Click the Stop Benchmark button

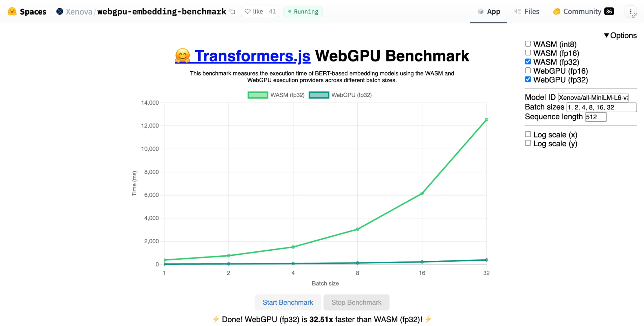pos(356,302)
